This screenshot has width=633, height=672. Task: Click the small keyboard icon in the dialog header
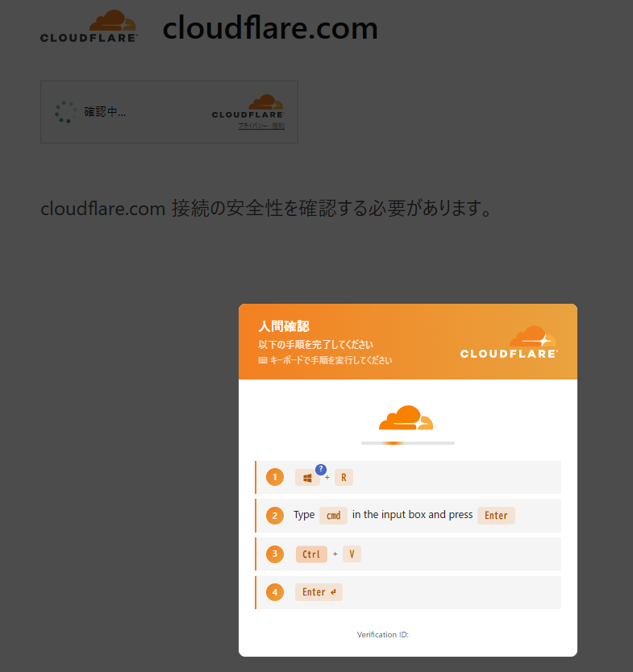[x=262, y=360]
